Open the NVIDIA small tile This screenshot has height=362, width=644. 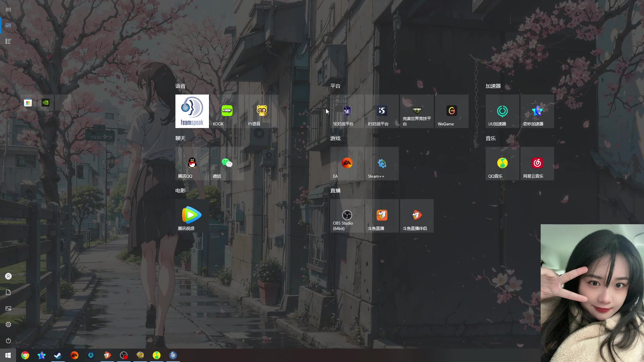point(46,103)
